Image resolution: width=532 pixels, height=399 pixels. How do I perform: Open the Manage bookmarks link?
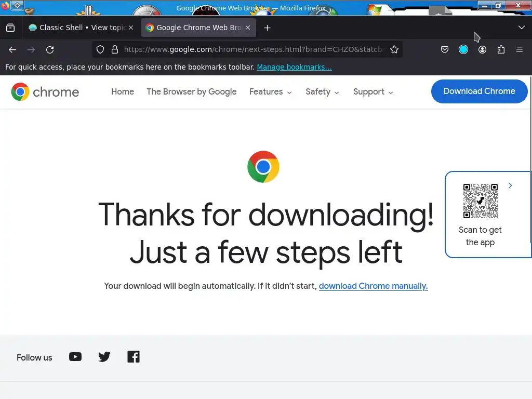click(x=294, y=67)
